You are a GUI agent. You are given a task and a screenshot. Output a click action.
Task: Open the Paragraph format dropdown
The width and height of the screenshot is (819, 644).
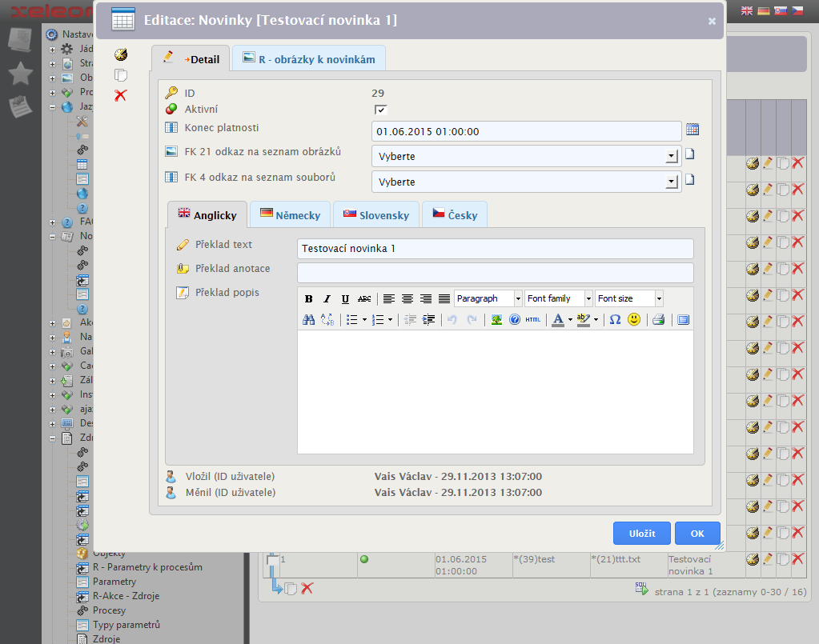click(518, 298)
